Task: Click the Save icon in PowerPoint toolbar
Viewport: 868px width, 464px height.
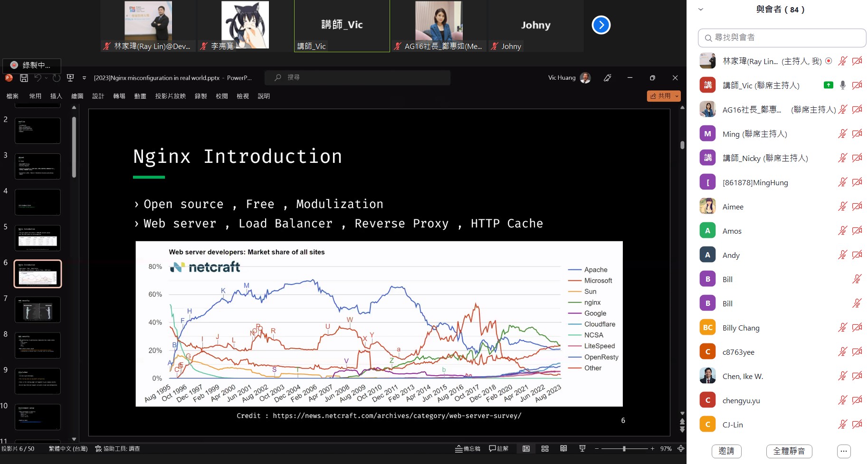Action: (x=24, y=78)
